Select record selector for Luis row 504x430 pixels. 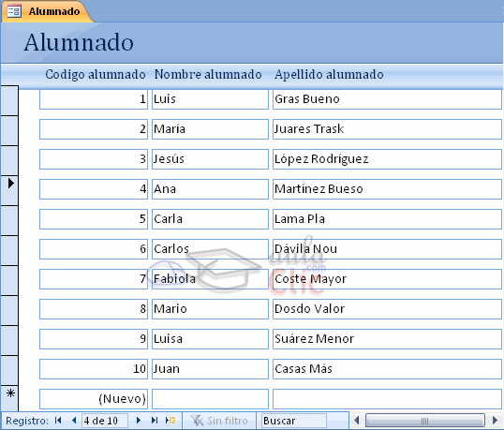click(x=9, y=100)
